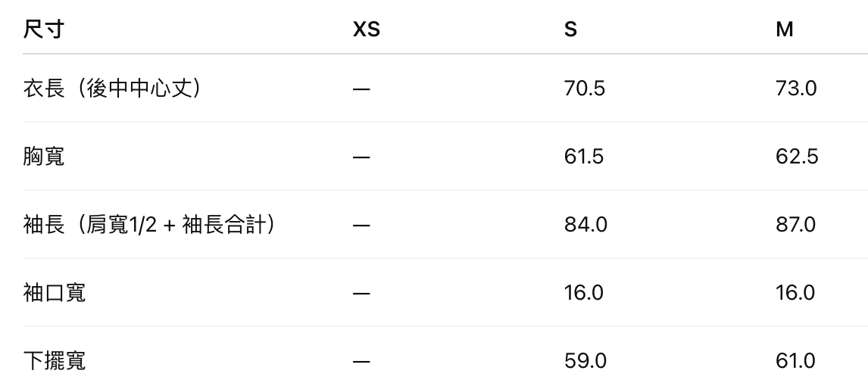Click the 尺寸 column header
The width and height of the screenshot is (868, 386).
point(44,30)
